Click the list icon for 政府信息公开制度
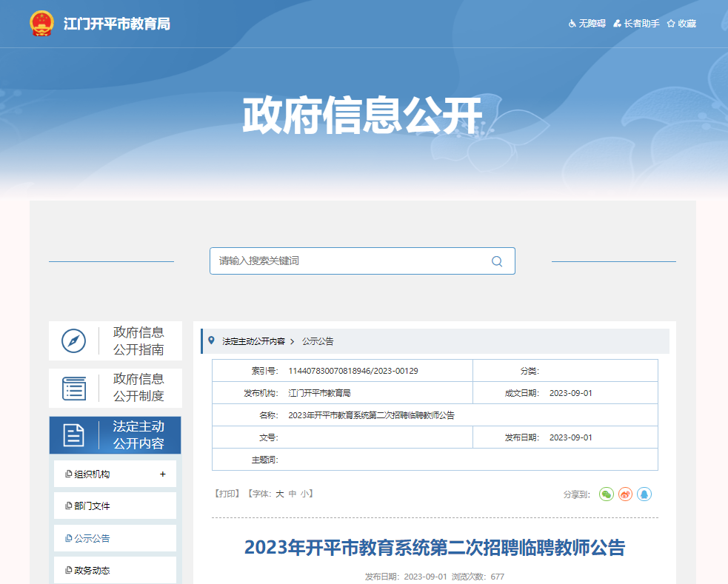Image resolution: width=728 pixels, height=584 pixels. point(73,388)
